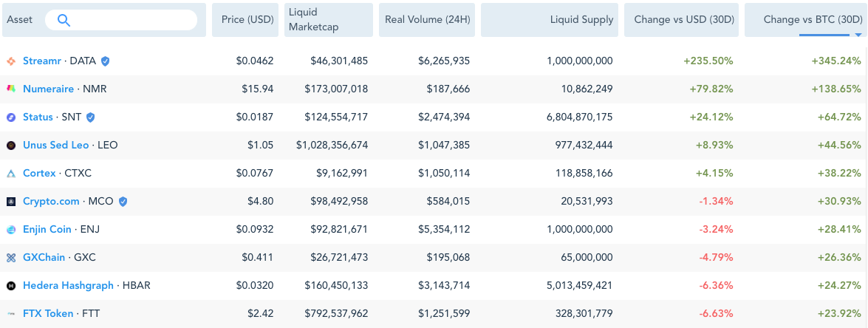The height and width of the screenshot is (328, 868).
Task: Click the search magnifier icon
Action: (x=64, y=21)
